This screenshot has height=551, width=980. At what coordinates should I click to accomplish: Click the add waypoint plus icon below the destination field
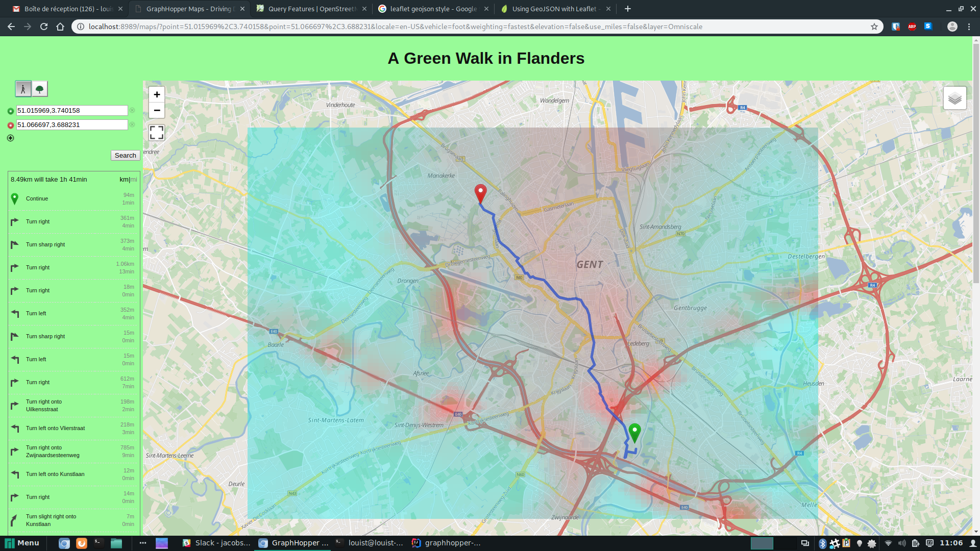click(x=10, y=138)
